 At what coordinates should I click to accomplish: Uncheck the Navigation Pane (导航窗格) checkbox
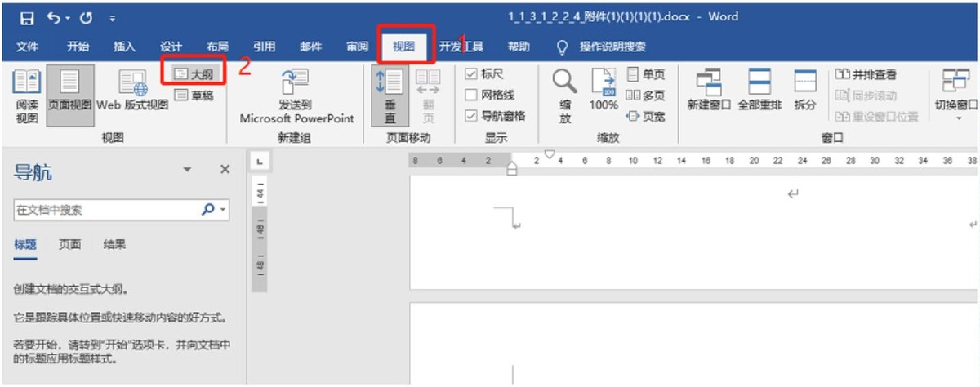470,116
